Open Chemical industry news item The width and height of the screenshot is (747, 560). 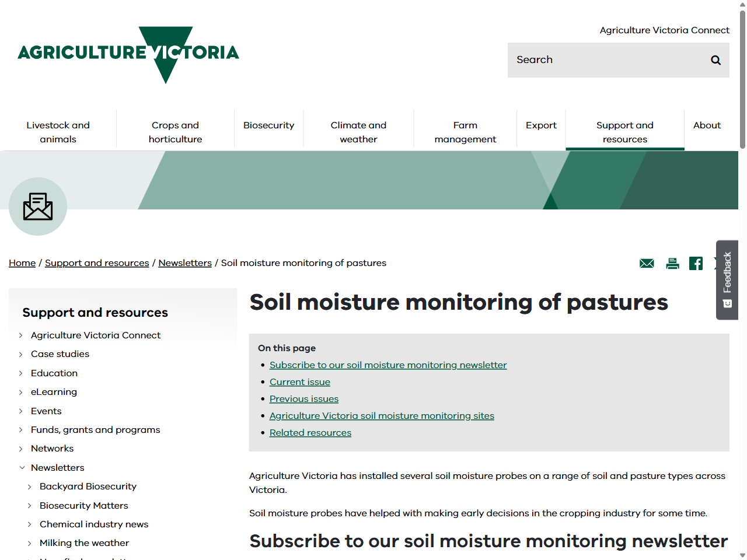pos(94,524)
